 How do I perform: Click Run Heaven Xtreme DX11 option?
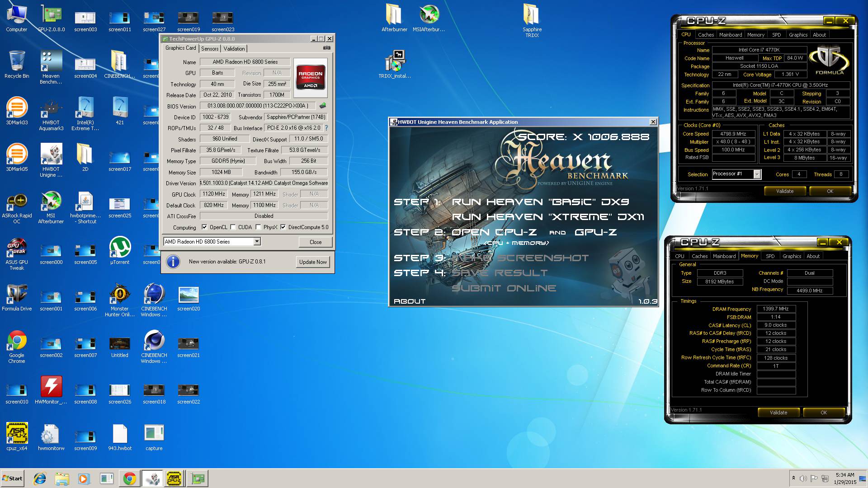pyautogui.click(x=548, y=217)
